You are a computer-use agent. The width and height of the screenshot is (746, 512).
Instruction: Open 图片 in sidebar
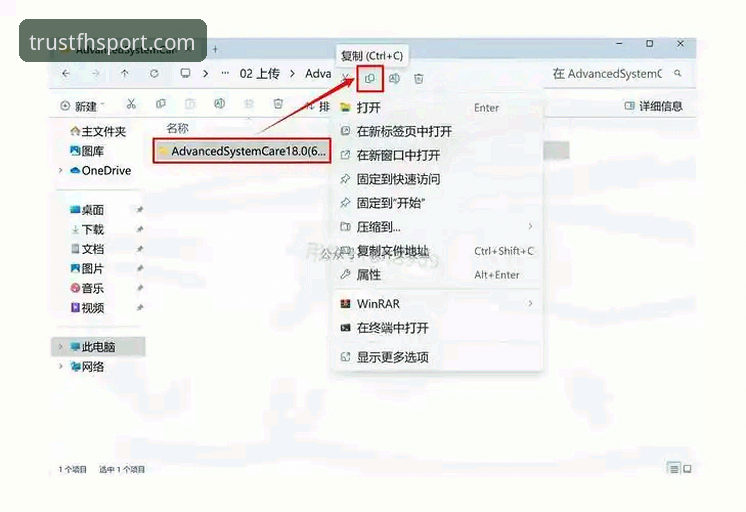(x=87, y=269)
